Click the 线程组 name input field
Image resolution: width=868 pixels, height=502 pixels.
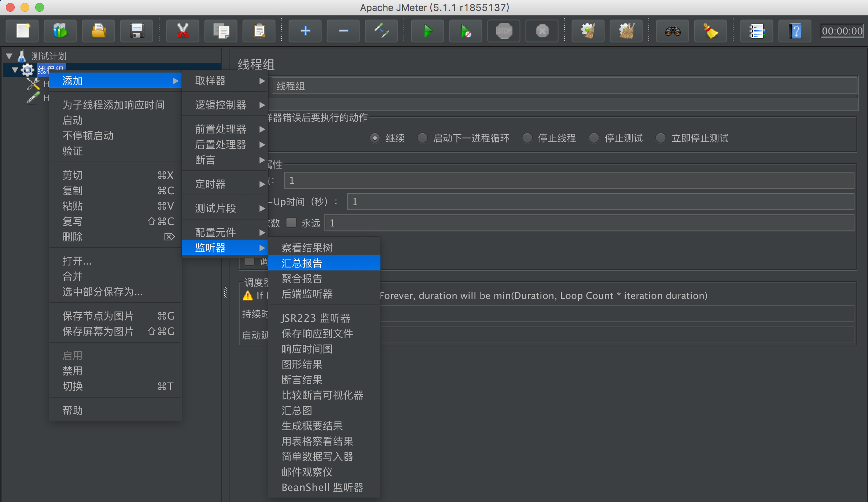point(564,86)
